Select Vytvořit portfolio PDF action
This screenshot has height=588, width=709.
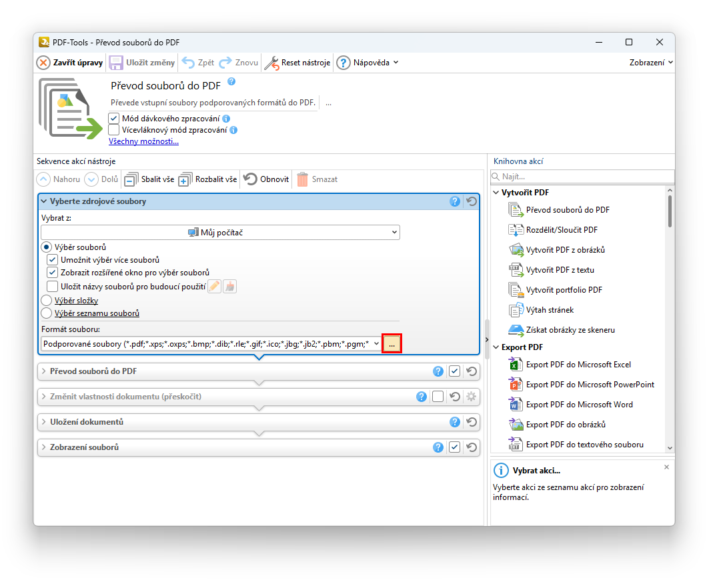556,290
